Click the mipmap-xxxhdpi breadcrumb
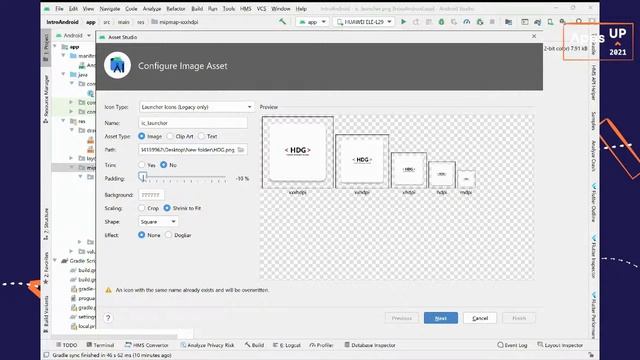 click(175, 22)
